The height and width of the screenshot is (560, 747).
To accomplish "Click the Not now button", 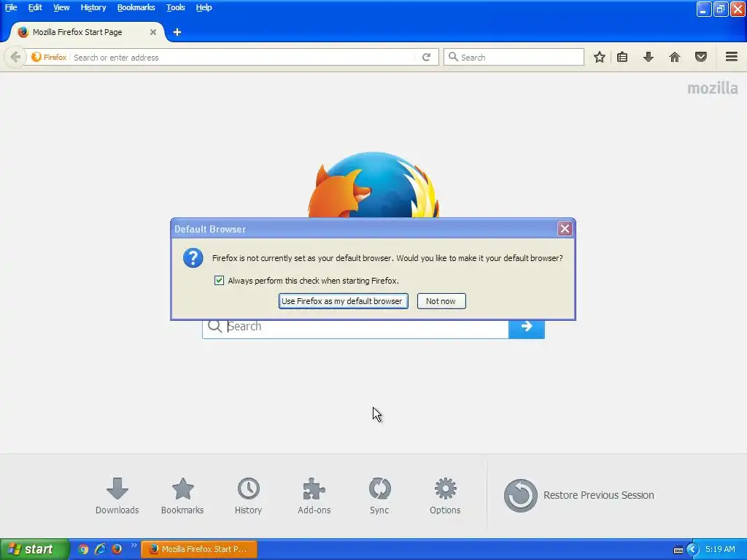I will tap(441, 301).
